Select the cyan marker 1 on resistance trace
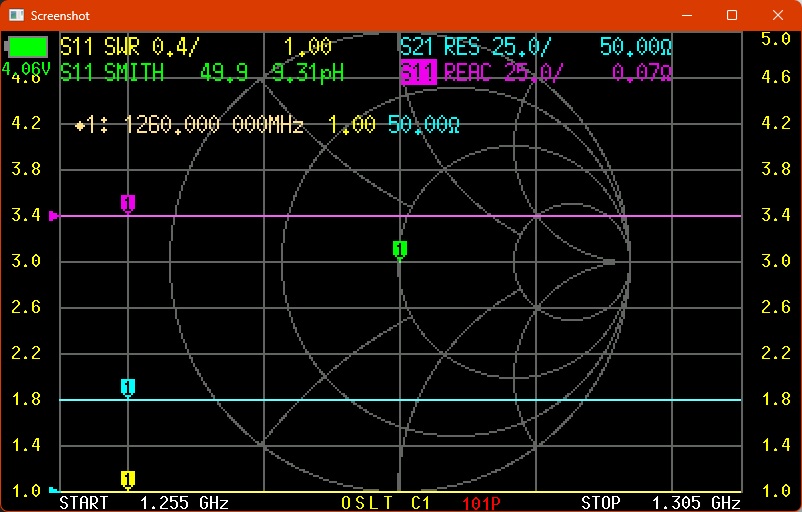The image size is (802, 512). 128,388
